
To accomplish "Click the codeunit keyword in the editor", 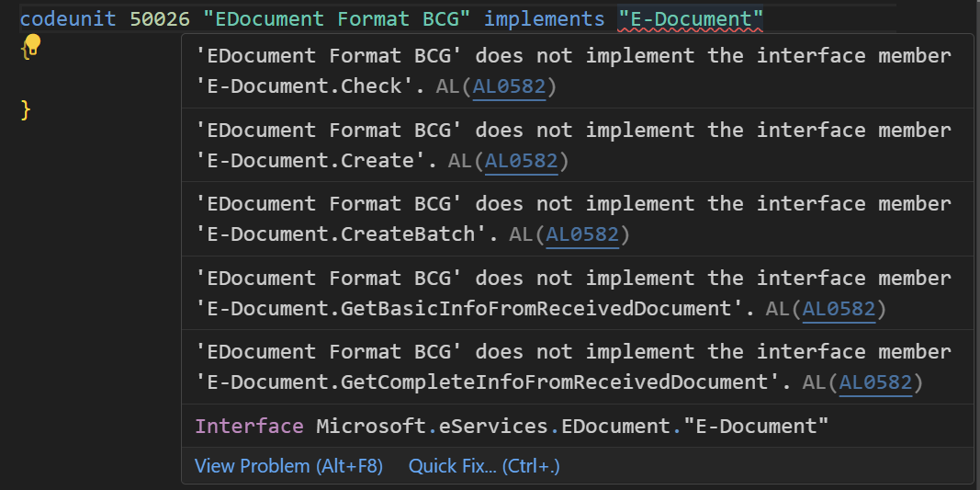I will 68,19.
